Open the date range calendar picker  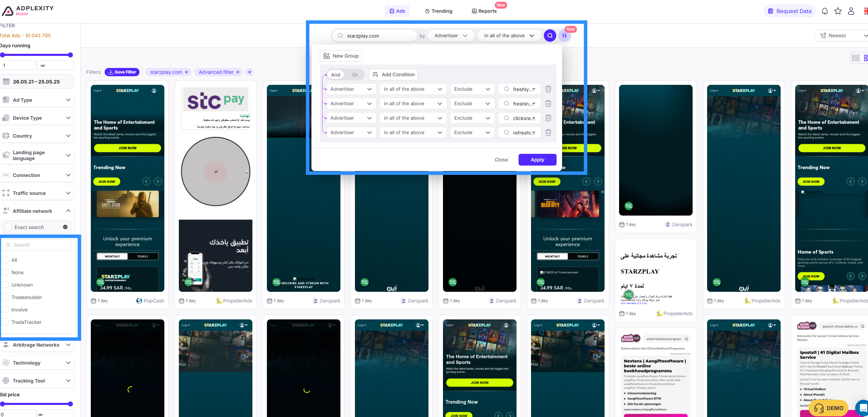pos(37,82)
